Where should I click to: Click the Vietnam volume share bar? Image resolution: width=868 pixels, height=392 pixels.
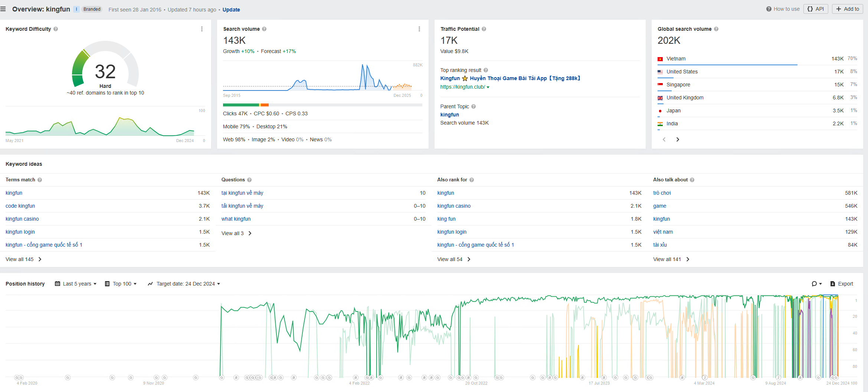click(x=727, y=65)
